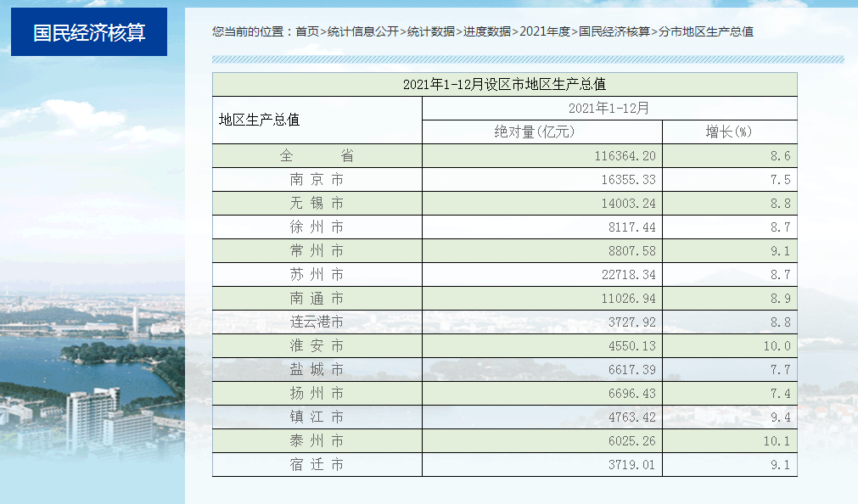Click the 苏州市 row name cell

click(x=317, y=275)
